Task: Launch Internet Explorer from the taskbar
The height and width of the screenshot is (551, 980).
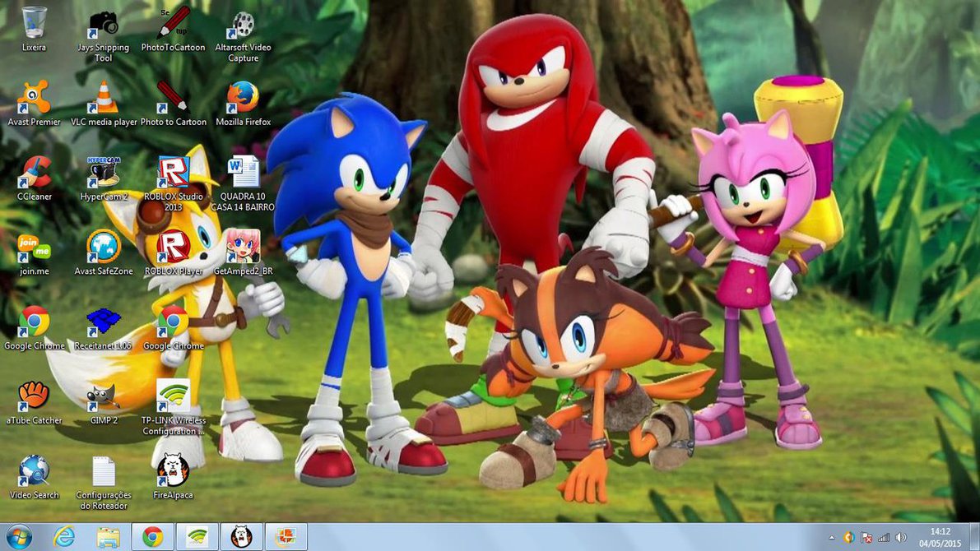Action: [x=63, y=537]
